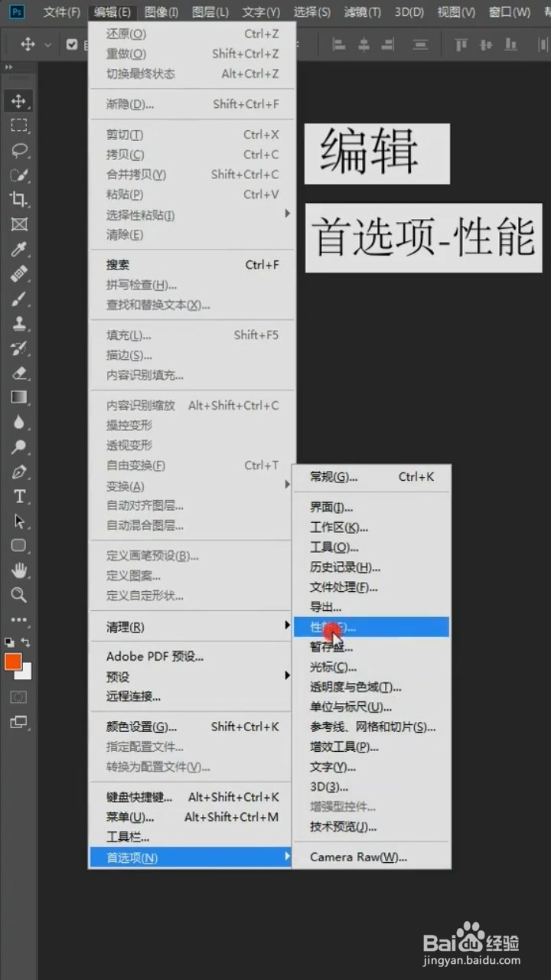Select the Lasso tool

coord(19,150)
